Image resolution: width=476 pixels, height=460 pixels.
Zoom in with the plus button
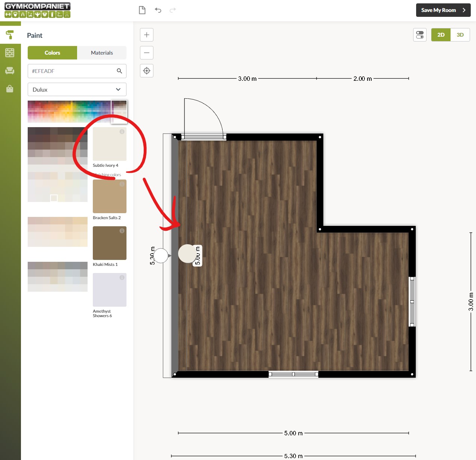point(147,35)
